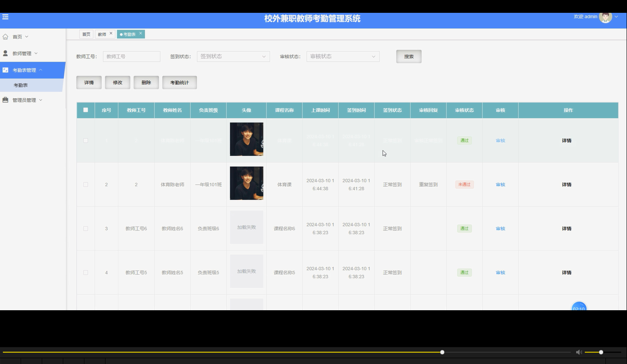Click the 通过 badge in row 3

(464, 228)
